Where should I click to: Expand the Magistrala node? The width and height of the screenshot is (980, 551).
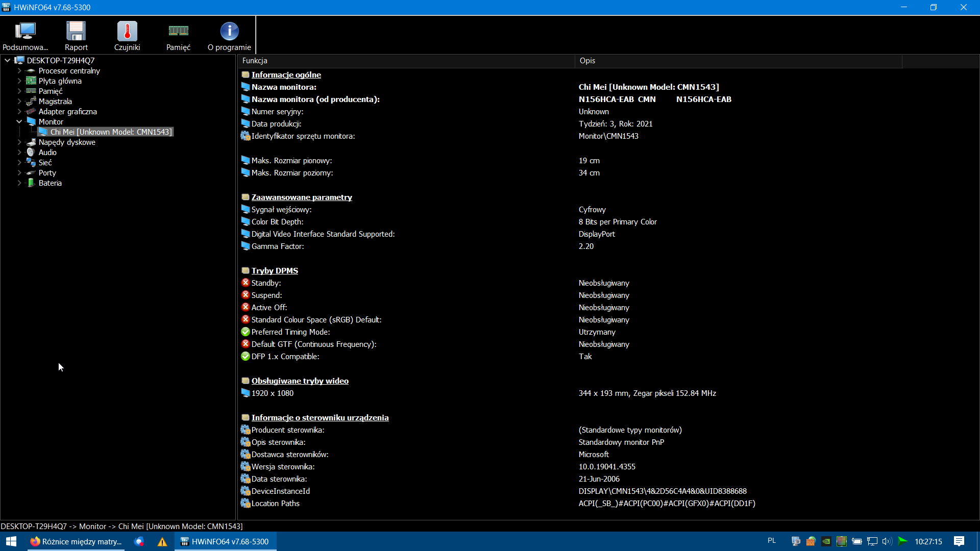(19, 101)
